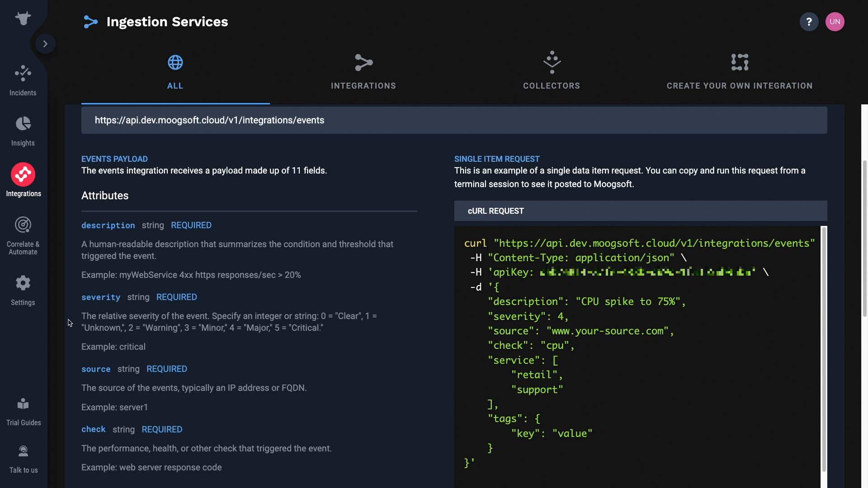This screenshot has width=868, height=488.
Task: Click the "key": "value" tags line
Action: tap(552, 433)
